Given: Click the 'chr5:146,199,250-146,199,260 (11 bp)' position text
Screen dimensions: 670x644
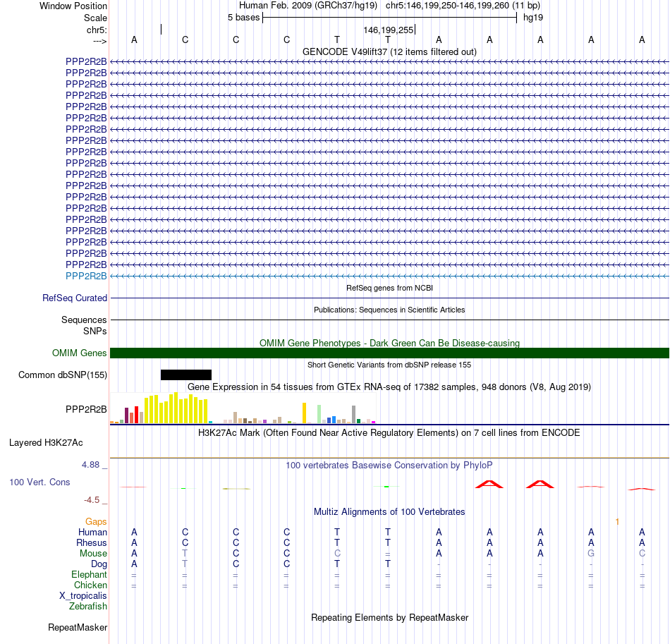Looking at the screenshot, I should click(x=463, y=6).
